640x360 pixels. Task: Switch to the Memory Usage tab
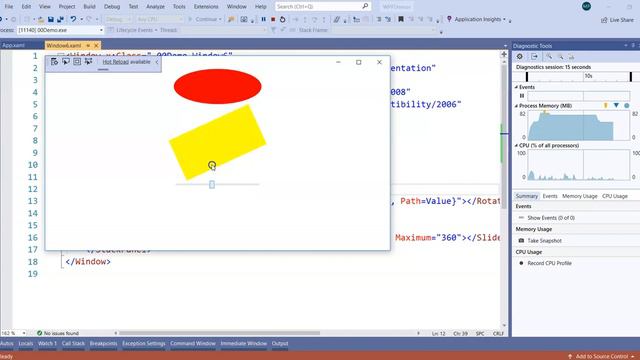[x=580, y=196]
